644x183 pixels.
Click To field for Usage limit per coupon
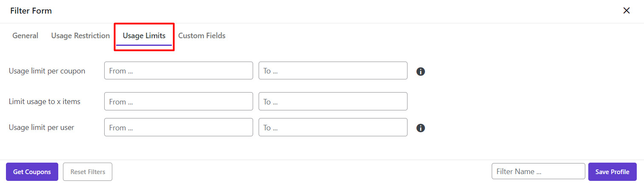pyautogui.click(x=333, y=71)
